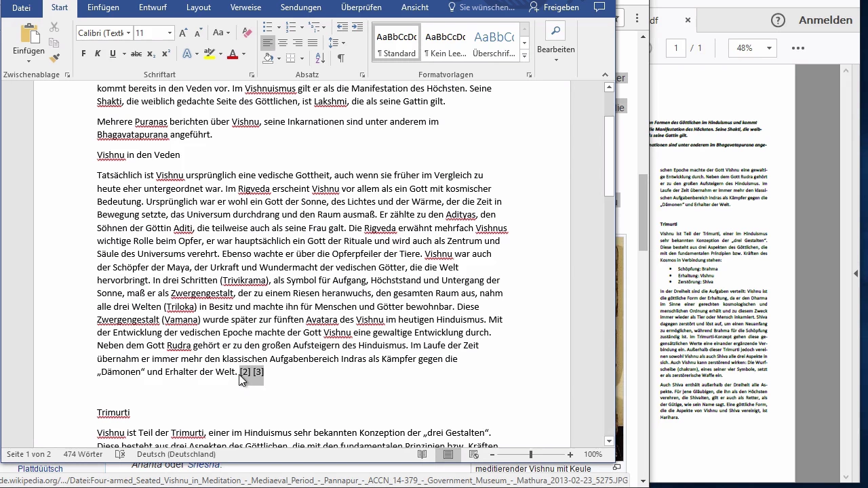Open the Datei tab
The width and height of the screenshot is (868, 488).
click(x=21, y=7)
